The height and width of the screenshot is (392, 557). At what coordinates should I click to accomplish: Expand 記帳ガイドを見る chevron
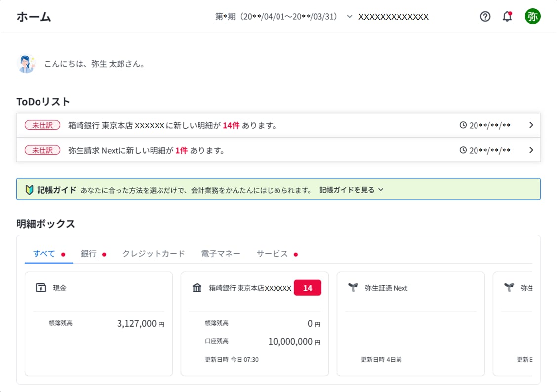coord(381,190)
